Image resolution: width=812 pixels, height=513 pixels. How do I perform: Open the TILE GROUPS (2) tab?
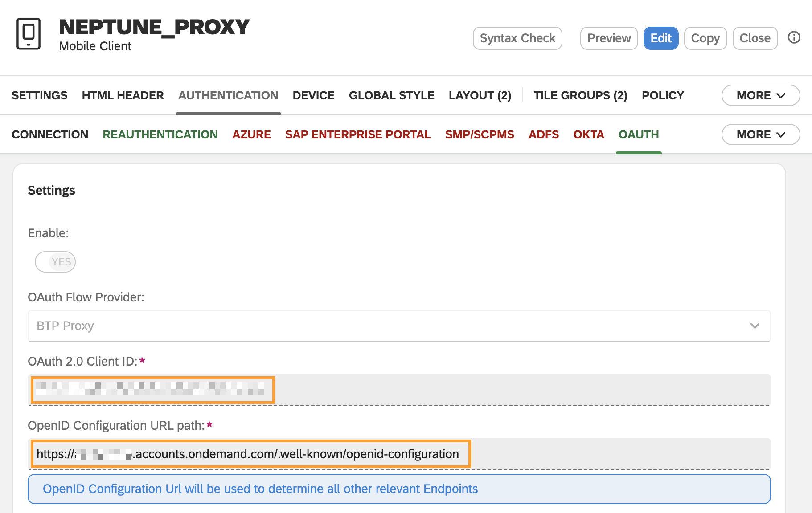coord(580,95)
